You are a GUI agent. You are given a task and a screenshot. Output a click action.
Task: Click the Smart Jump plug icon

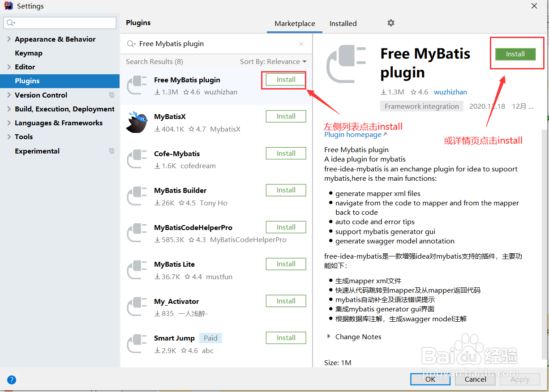[137, 344]
